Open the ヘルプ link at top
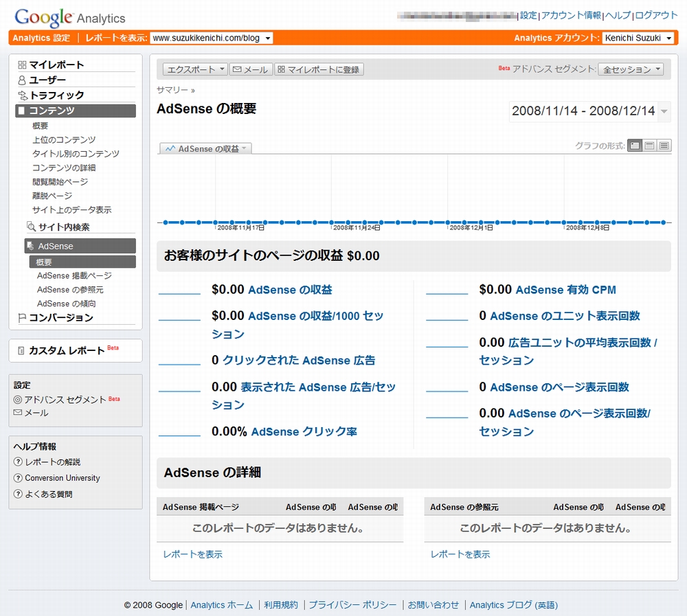The height and width of the screenshot is (616, 687). (x=618, y=15)
